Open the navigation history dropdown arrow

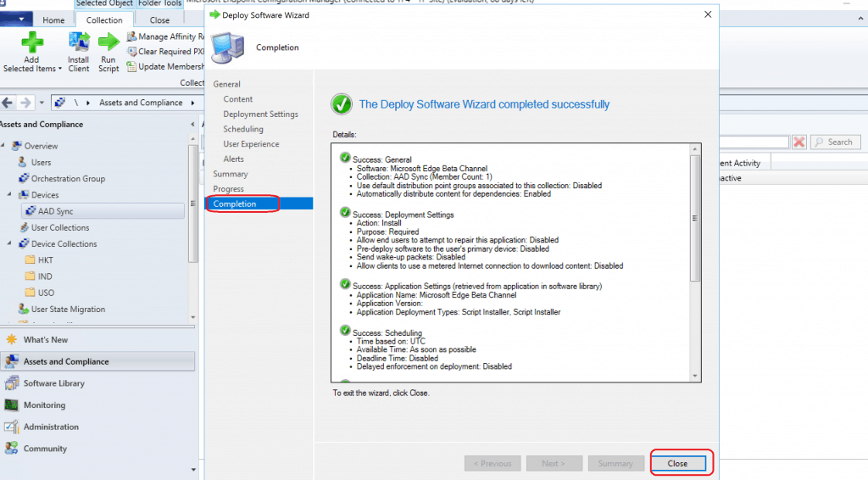tap(42, 103)
